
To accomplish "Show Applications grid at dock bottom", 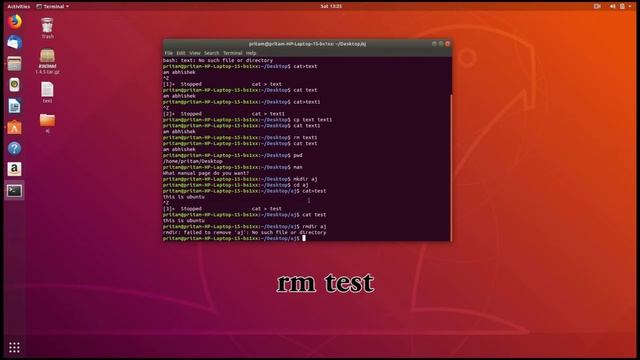I will click(14, 347).
